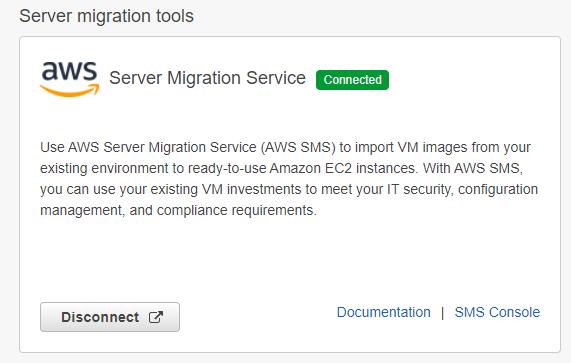Open the SMS Console link

point(497,312)
